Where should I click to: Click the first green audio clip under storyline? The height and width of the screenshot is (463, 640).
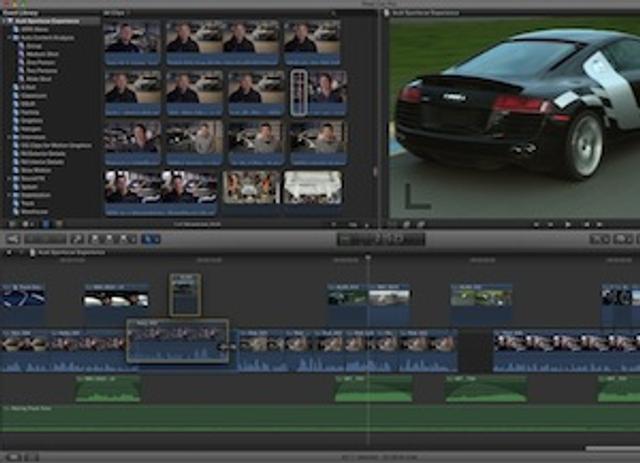(x=108, y=389)
